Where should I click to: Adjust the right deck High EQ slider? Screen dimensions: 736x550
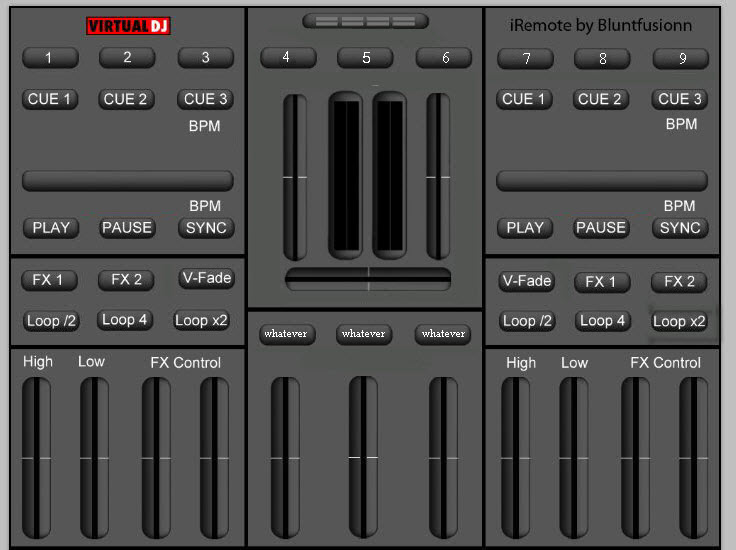[515, 458]
